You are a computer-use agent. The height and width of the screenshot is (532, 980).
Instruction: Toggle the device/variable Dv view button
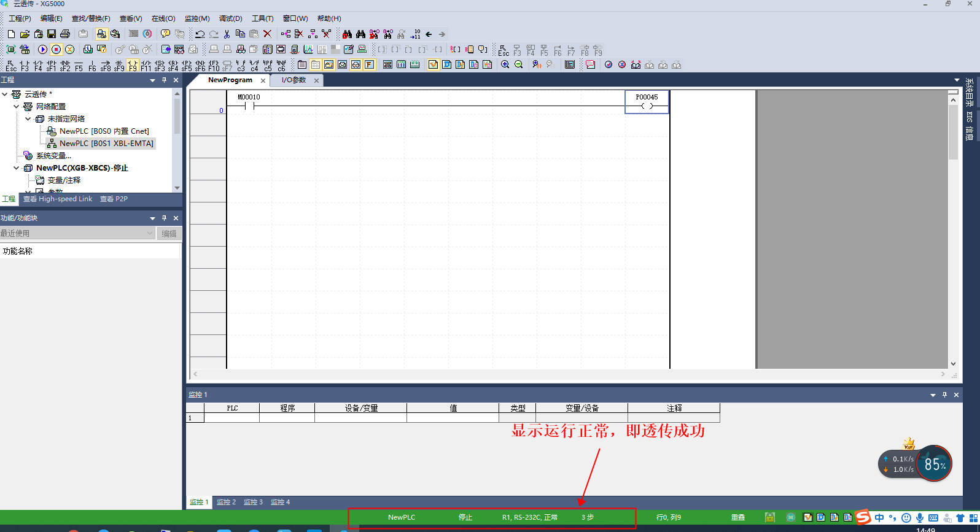click(x=460, y=65)
